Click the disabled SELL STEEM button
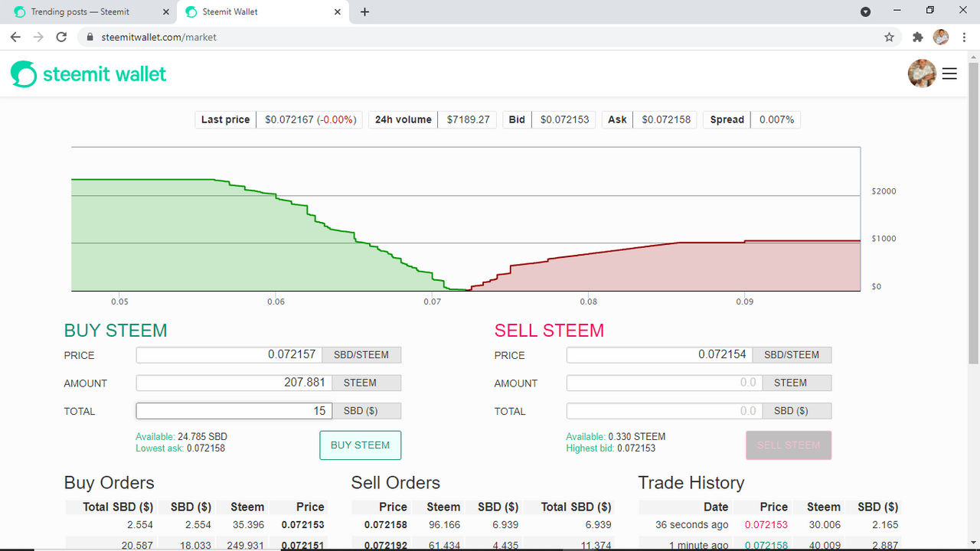980x551 pixels. tap(789, 445)
